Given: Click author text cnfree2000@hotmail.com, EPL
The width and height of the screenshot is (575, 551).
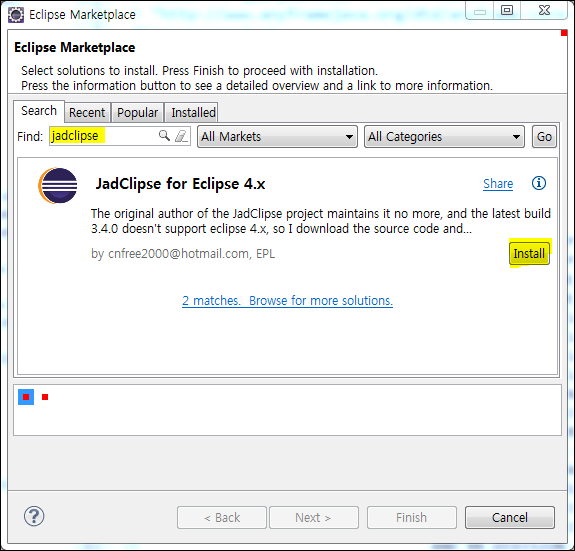Looking at the screenshot, I should pos(183,253).
